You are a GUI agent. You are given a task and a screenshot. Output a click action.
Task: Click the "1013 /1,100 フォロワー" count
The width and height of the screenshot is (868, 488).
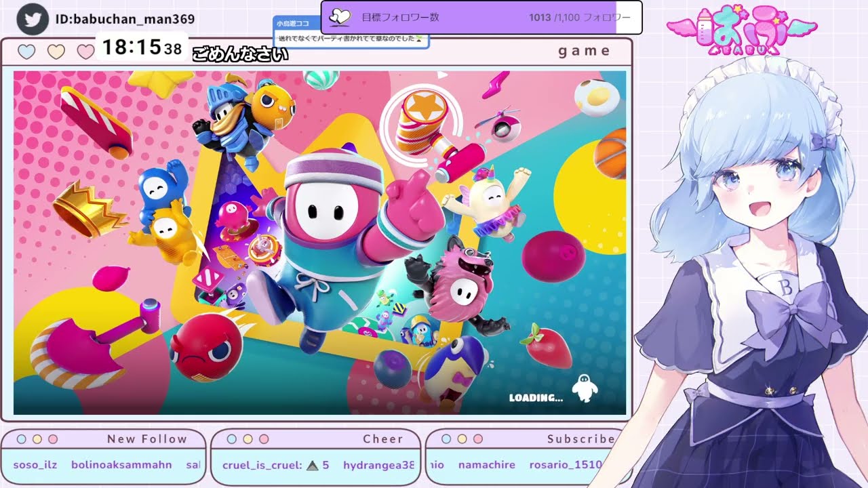[x=580, y=18]
